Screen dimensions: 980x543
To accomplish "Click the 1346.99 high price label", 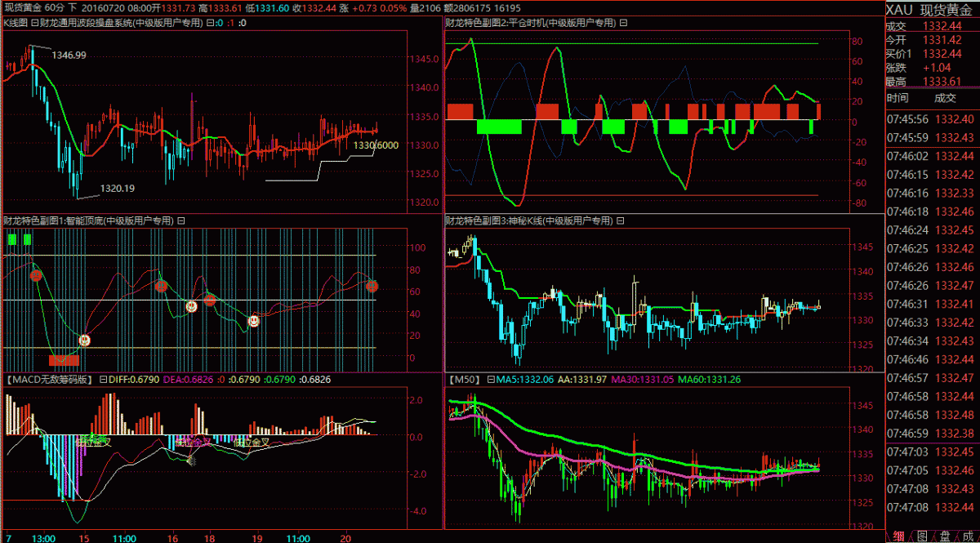I will click(x=69, y=55).
